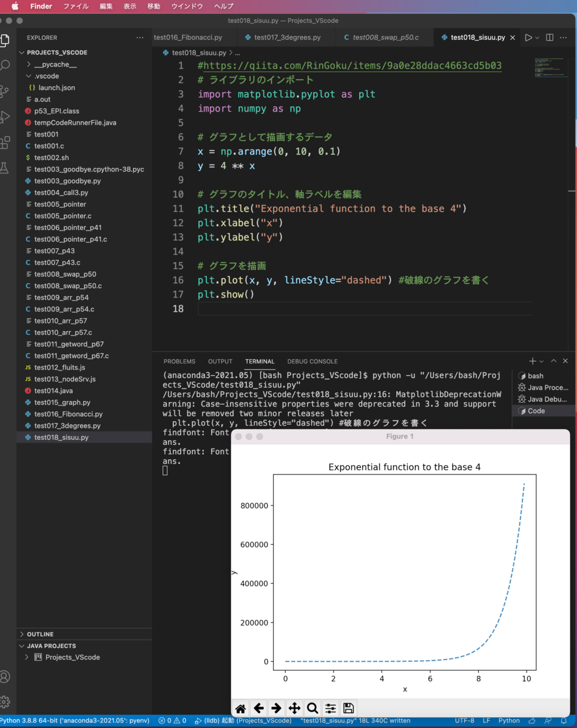The width and height of the screenshot is (577, 728).
Task: Select the Java Debug terminal instance
Action: pyautogui.click(x=544, y=399)
